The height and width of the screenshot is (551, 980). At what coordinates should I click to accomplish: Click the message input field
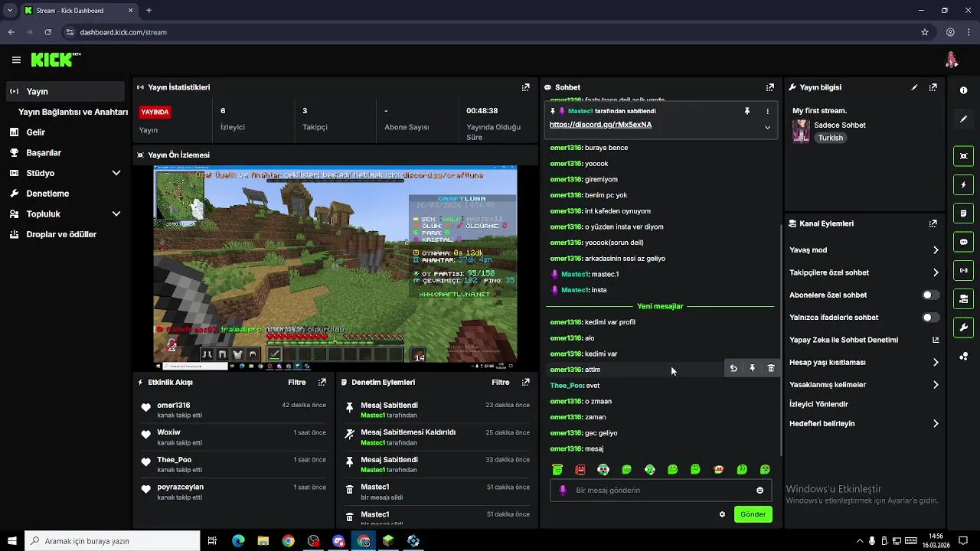(661, 491)
